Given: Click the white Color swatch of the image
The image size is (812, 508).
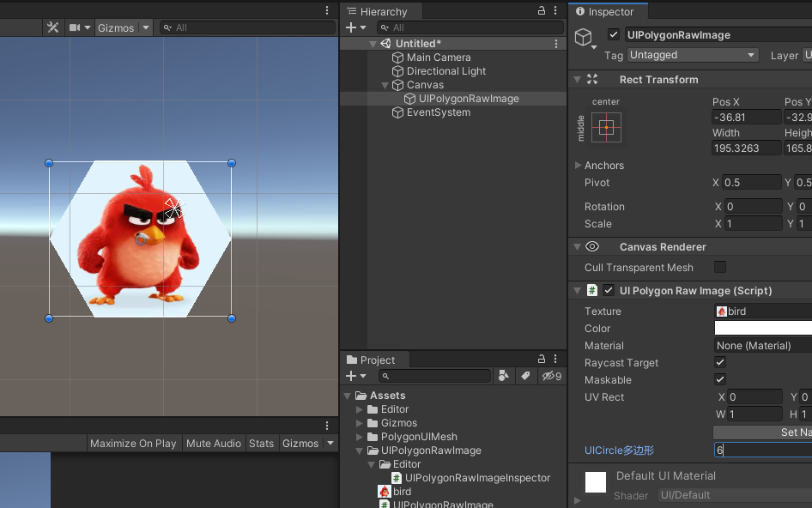Looking at the screenshot, I should [762, 328].
